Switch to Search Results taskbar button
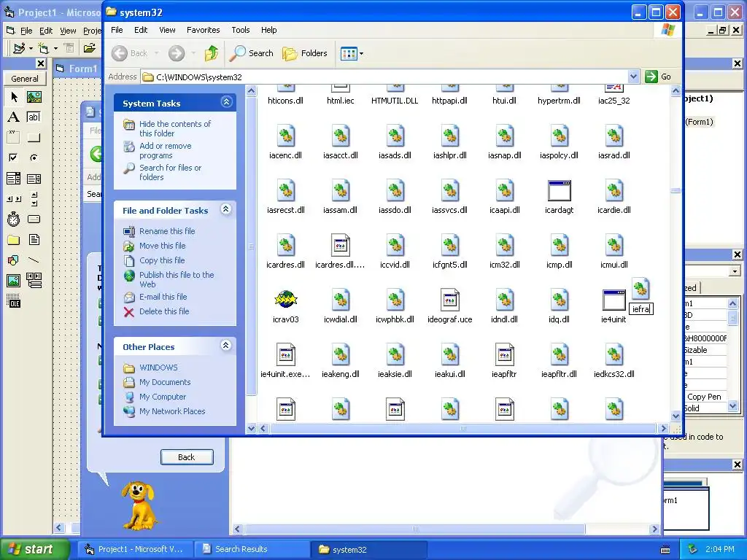Image resolution: width=747 pixels, height=560 pixels. point(252,550)
